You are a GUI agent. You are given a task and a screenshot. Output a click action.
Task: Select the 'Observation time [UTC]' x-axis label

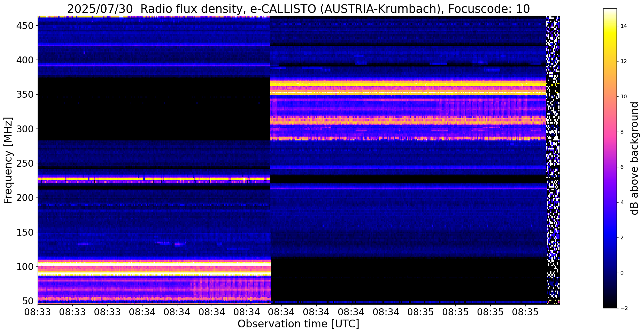tap(298, 324)
